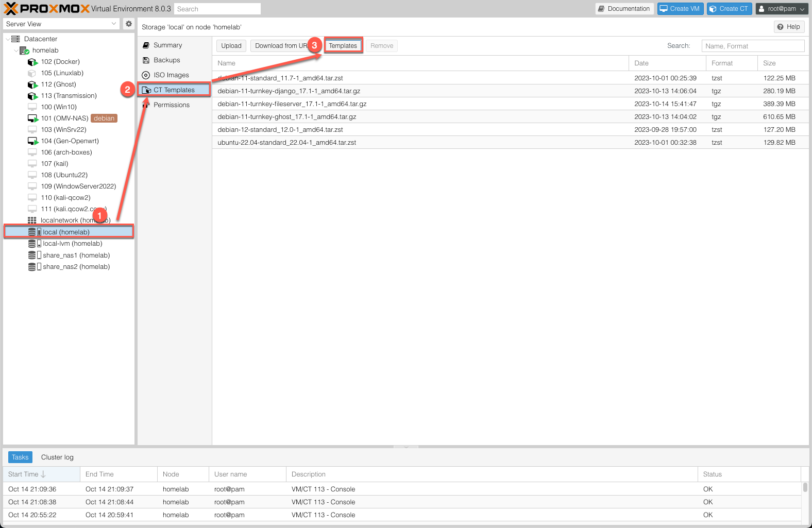Select debian-11-turnkey-django template row
Viewport: 812px width, 528px height.
click(510, 91)
